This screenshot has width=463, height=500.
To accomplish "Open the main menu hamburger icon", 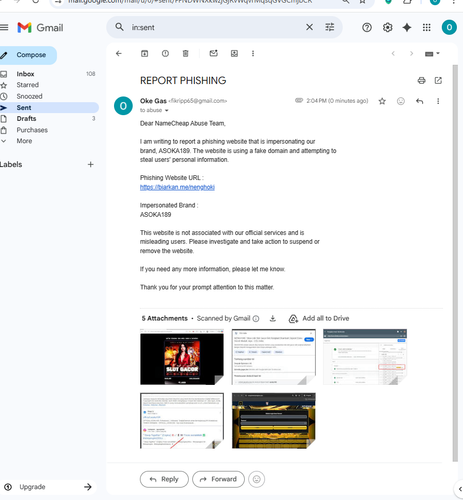I will pos(3,27).
